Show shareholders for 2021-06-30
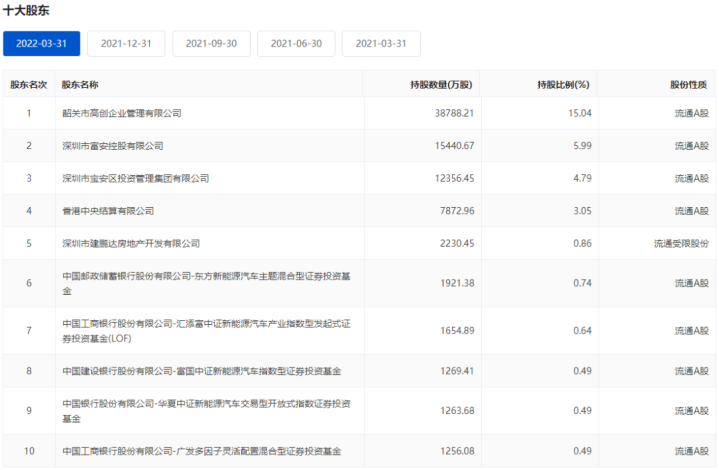 [x=296, y=44]
